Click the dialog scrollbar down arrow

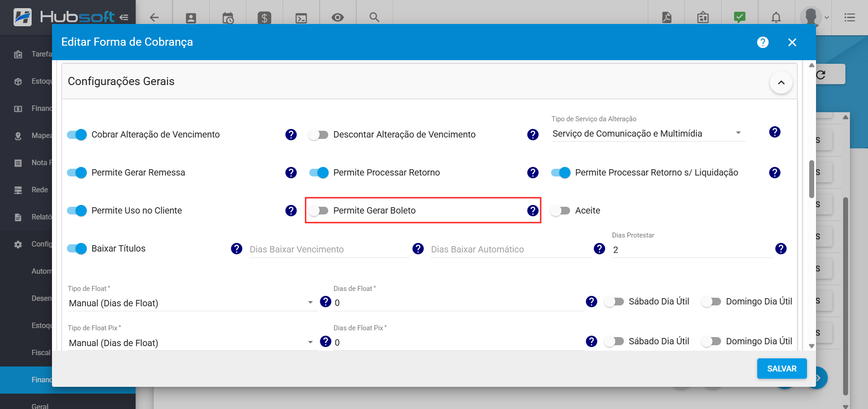(x=811, y=346)
